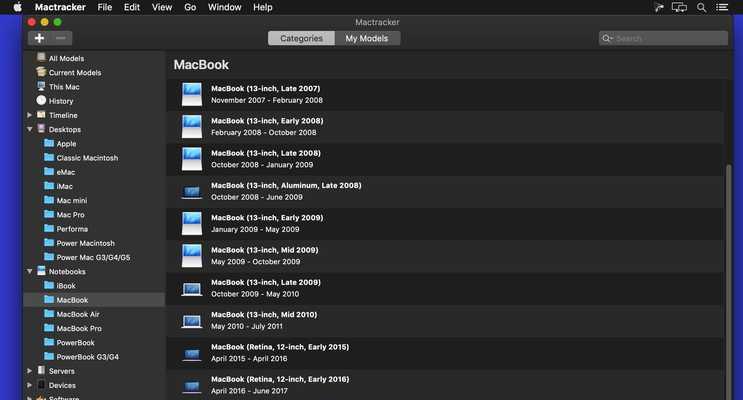The height and width of the screenshot is (400, 743).
Task: Expand the Servers disclosure triangle
Action: tap(29, 371)
